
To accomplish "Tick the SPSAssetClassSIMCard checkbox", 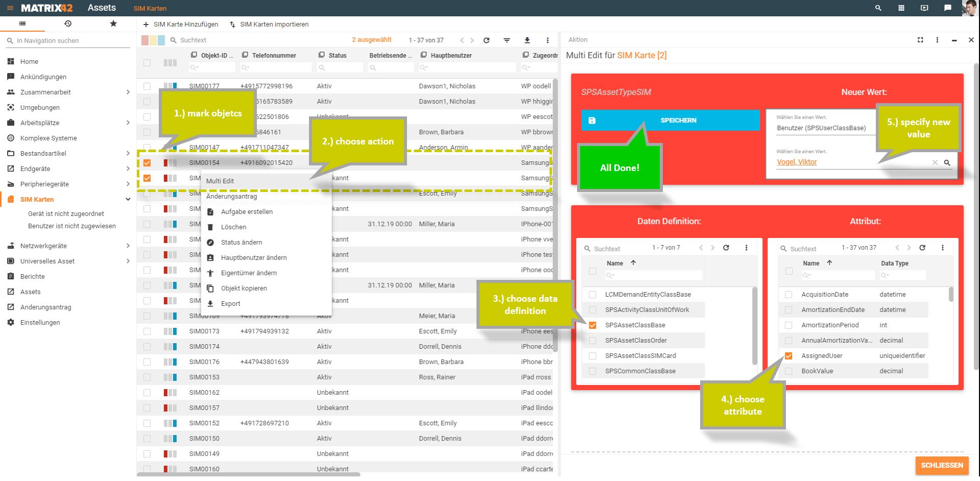I will [x=592, y=356].
